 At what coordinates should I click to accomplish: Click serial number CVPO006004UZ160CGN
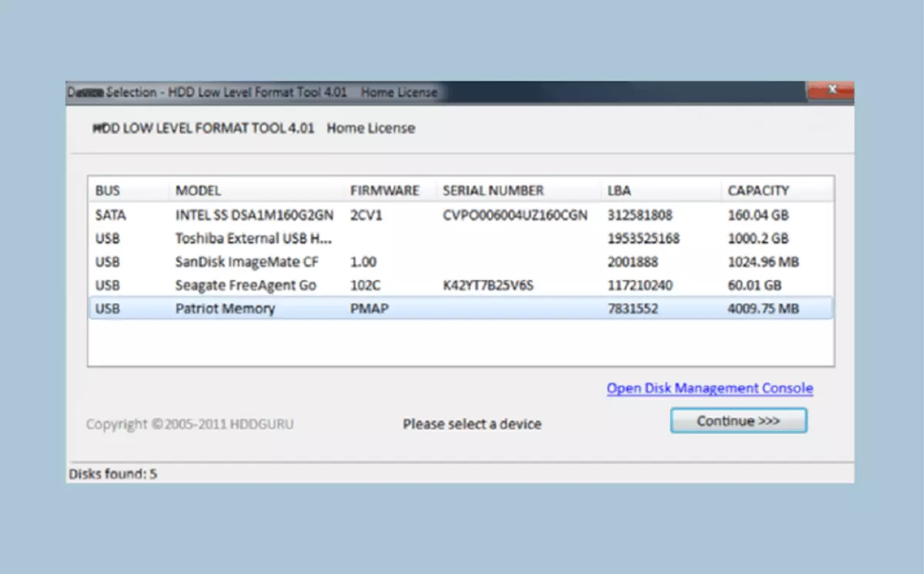(515, 215)
